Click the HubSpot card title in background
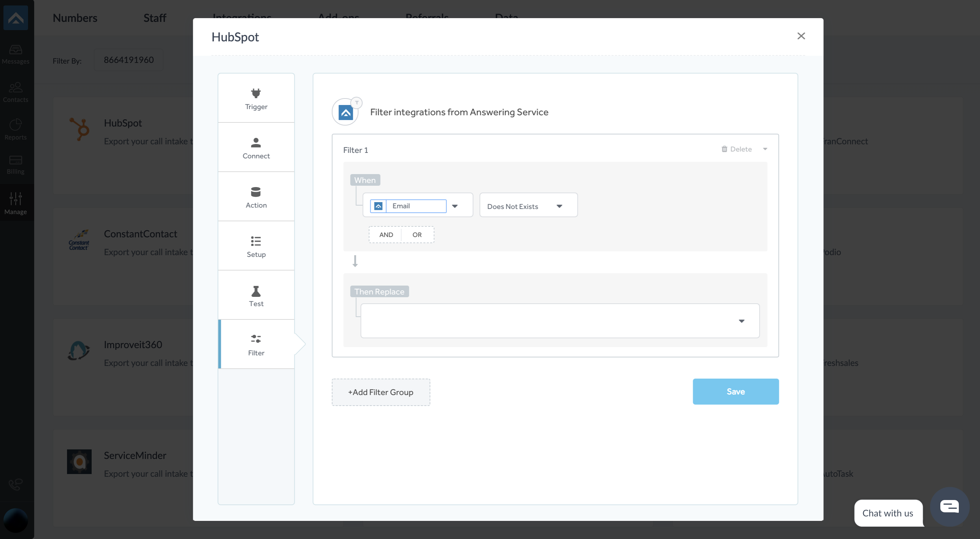This screenshot has height=539, width=980. coord(123,123)
